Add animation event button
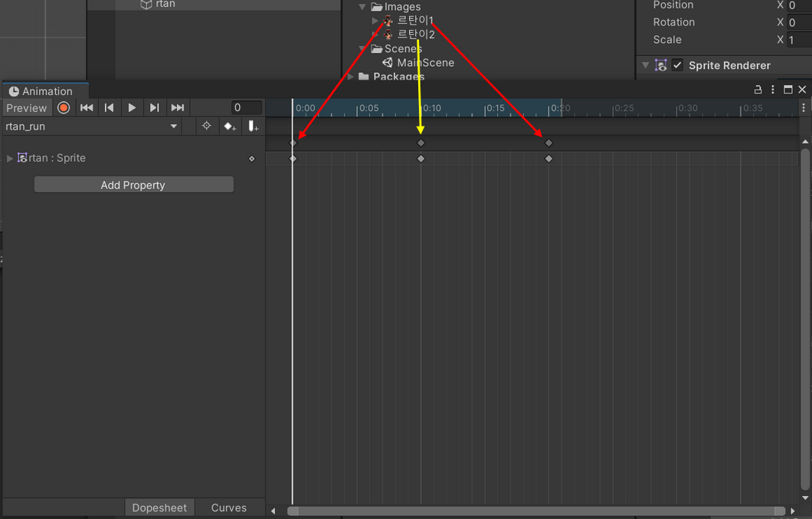Viewport: 812px width, 519px height. (253, 126)
